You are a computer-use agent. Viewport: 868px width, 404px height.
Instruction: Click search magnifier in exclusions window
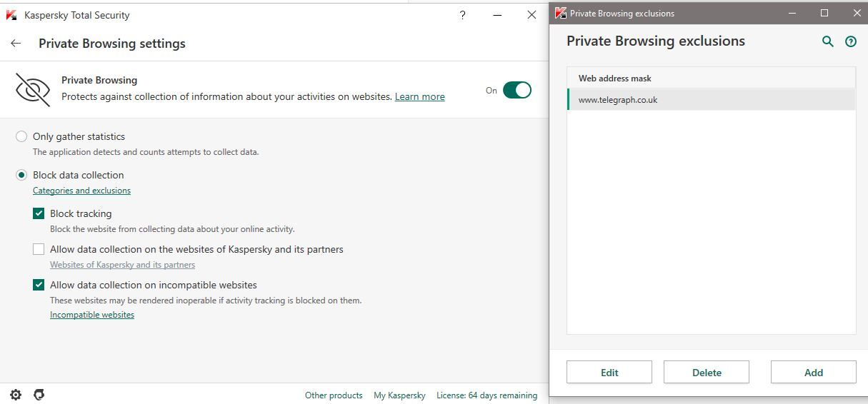pyautogui.click(x=828, y=41)
